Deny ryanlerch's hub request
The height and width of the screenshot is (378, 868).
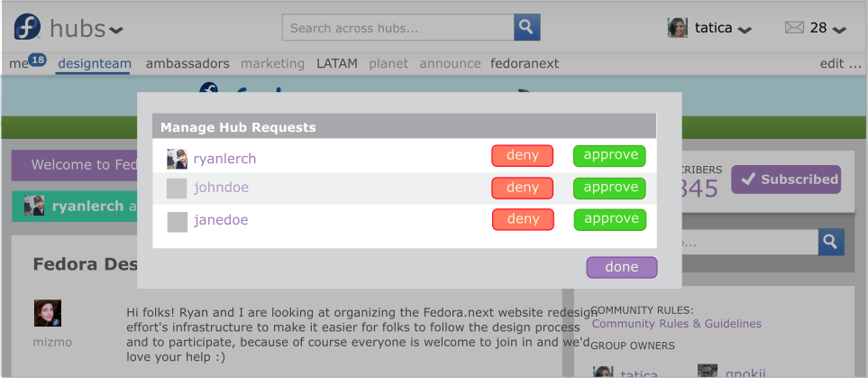point(522,156)
